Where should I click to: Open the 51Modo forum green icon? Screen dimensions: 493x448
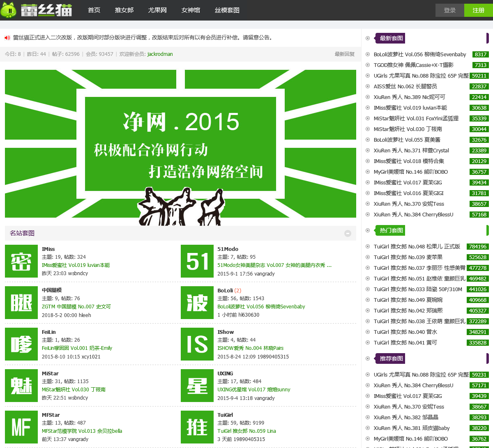click(197, 261)
